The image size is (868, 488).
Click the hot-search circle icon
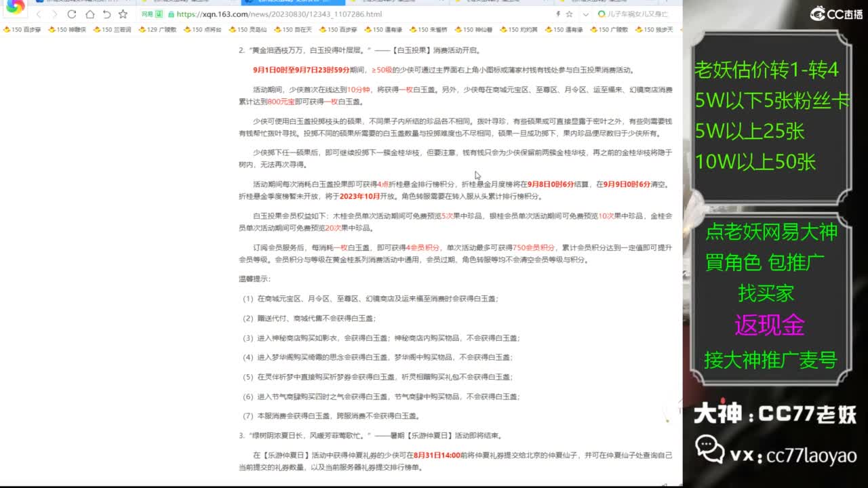coord(601,14)
